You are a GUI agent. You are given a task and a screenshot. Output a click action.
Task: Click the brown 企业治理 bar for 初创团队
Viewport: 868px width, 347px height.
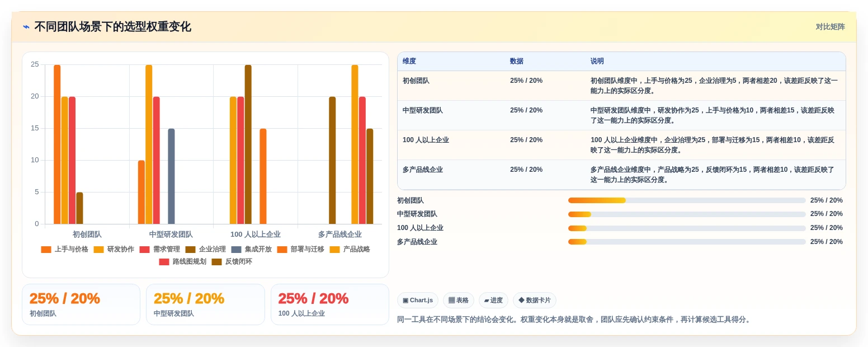pyautogui.click(x=79, y=208)
